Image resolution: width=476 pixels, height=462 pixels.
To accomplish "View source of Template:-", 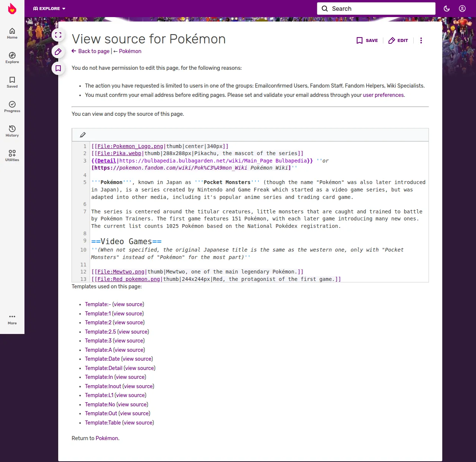I will [128, 304].
